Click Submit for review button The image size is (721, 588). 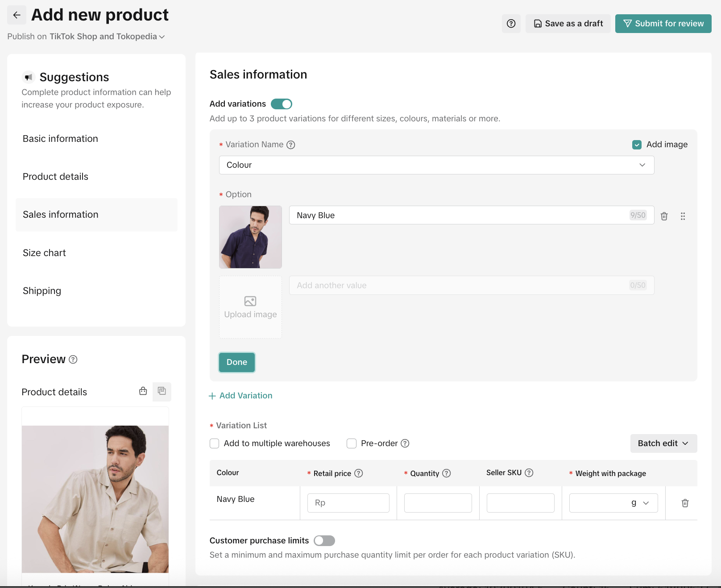663,24
